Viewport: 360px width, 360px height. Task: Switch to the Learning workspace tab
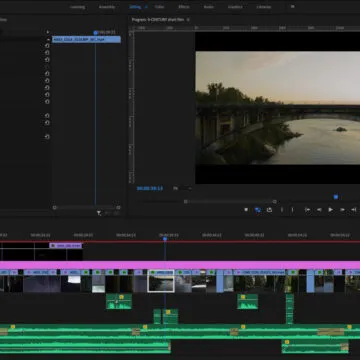77,7
